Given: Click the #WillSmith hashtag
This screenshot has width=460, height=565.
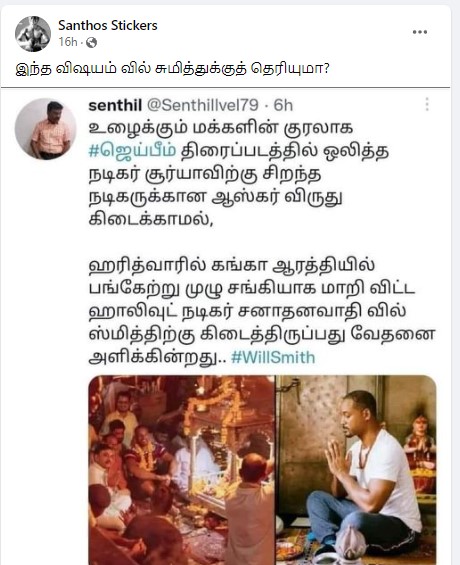Looking at the screenshot, I should tap(273, 357).
